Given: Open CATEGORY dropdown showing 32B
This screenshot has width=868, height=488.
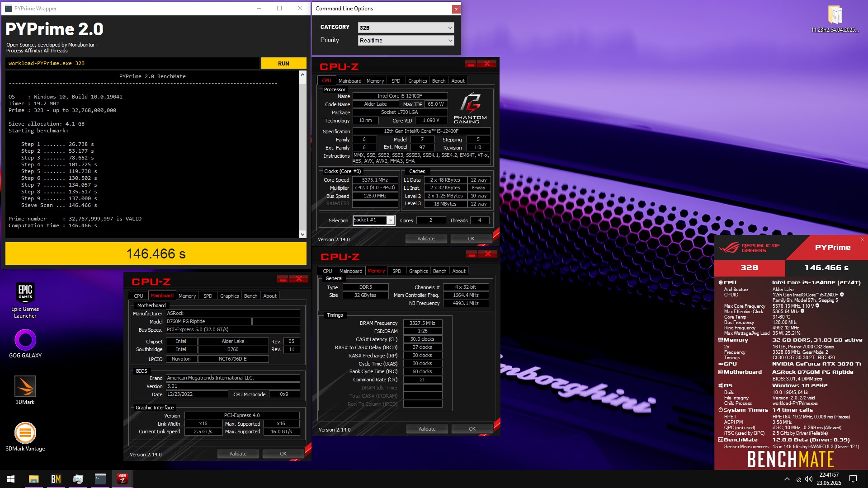Looking at the screenshot, I should 406,28.
